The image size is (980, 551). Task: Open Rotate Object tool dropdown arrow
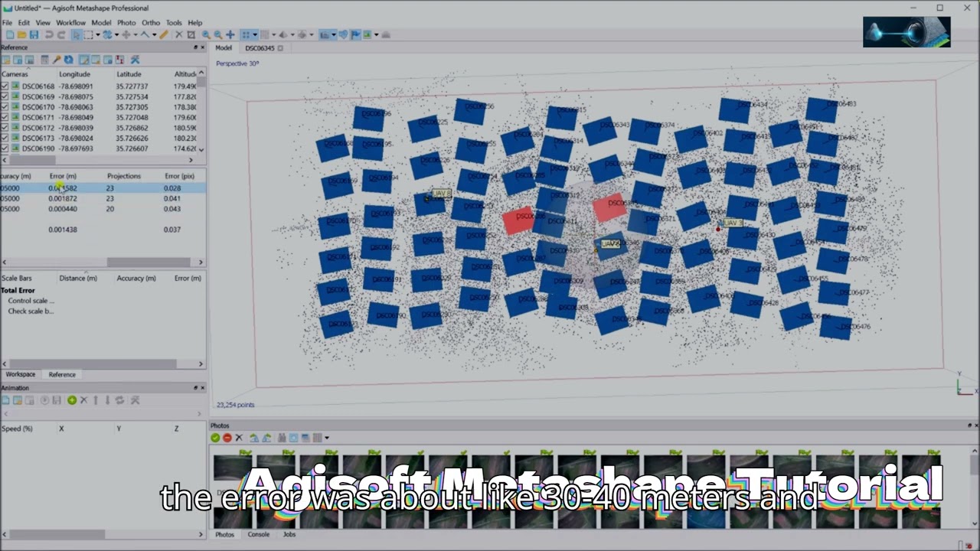pyautogui.click(x=116, y=34)
